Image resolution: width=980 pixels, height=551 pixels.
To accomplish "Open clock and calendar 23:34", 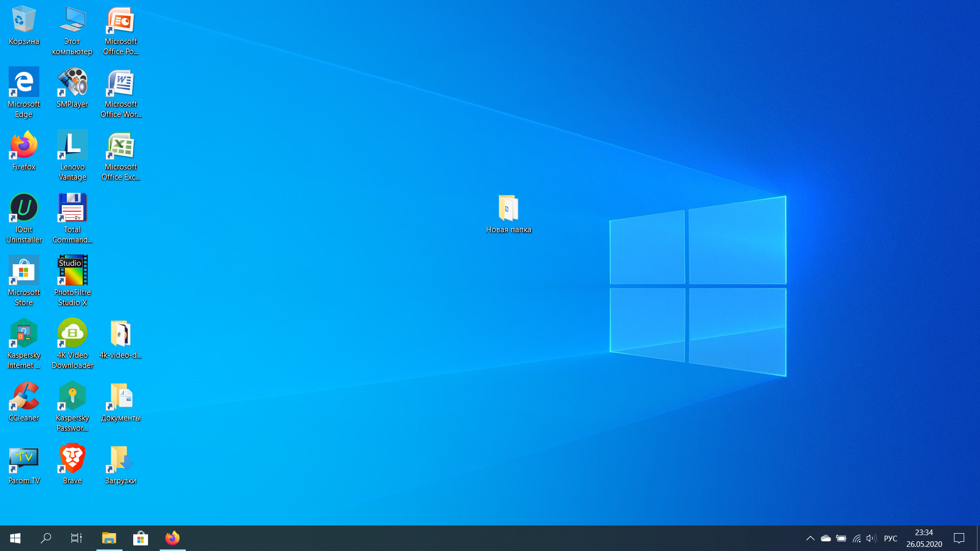I will (924, 538).
